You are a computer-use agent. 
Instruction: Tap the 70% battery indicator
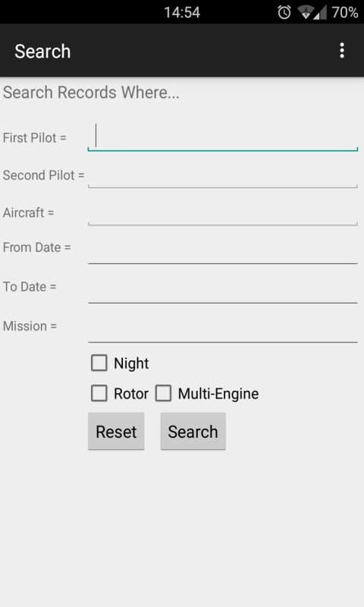[x=344, y=12]
